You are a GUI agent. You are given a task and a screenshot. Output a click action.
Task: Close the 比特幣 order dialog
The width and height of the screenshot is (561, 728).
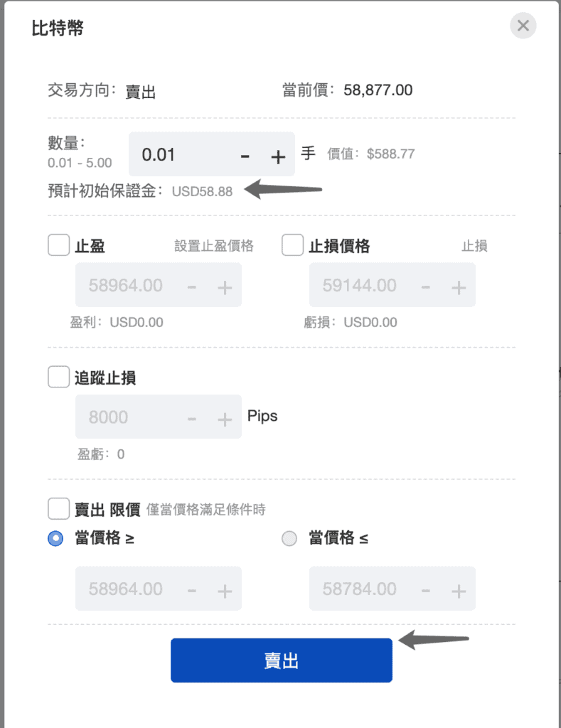(523, 26)
